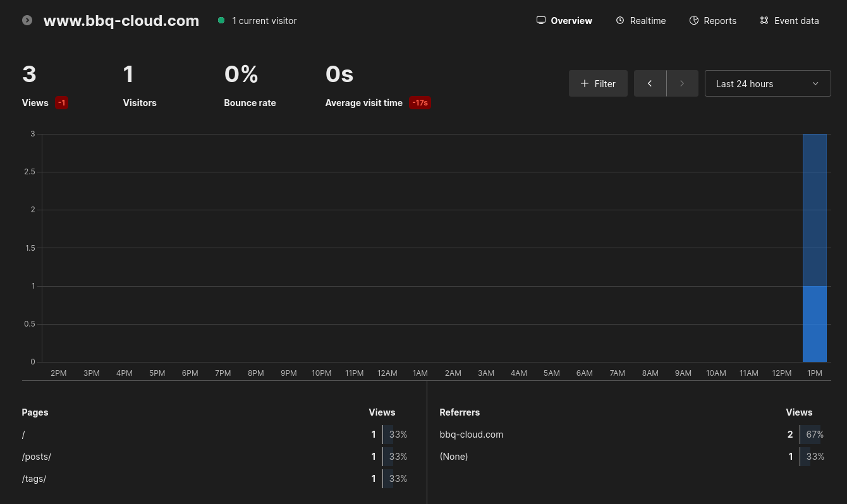Click the Average visit time label
Image resolution: width=847 pixels, height=504 pixels.
coord(364,103)
